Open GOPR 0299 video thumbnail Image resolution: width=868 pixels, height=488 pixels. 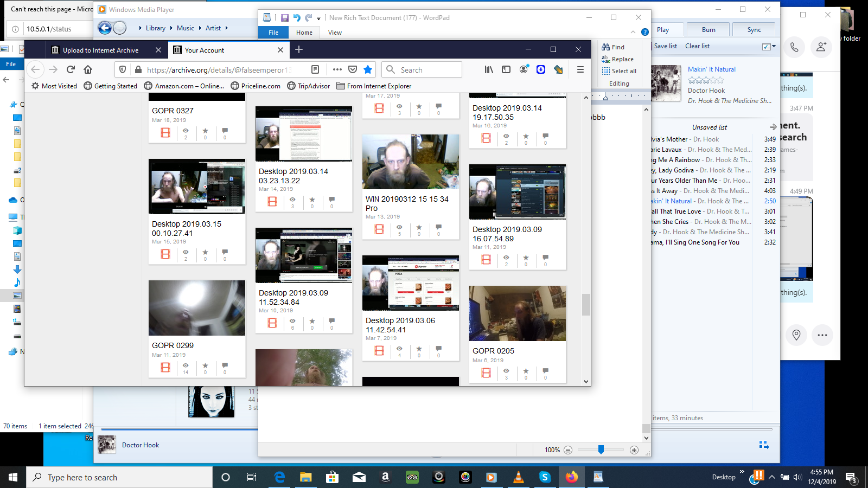[197, 308]
